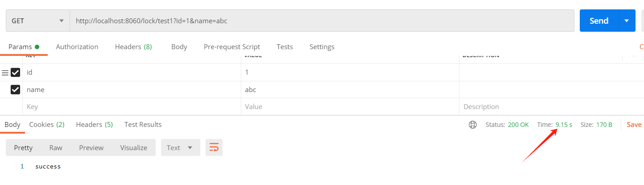The height and width of the screenshot is (185, 644).
Task: Open the Pre-request Script tab
Action: click(231, 47)
